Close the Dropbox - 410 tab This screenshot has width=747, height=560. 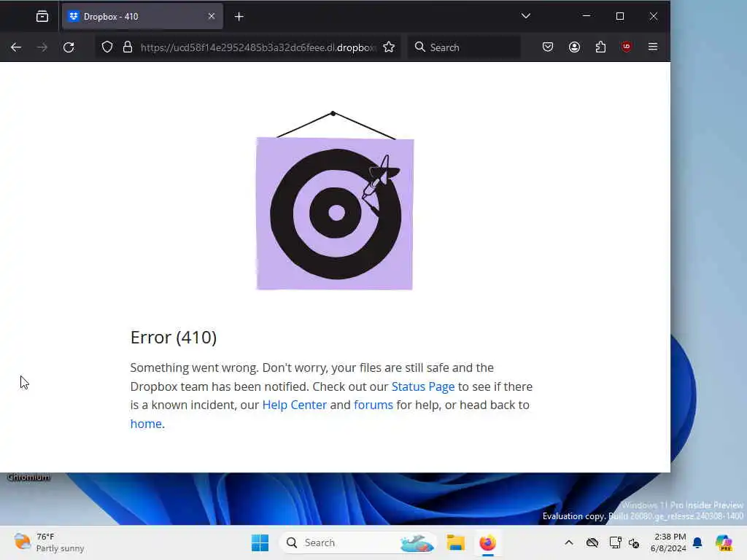click(x=212, y=16)
